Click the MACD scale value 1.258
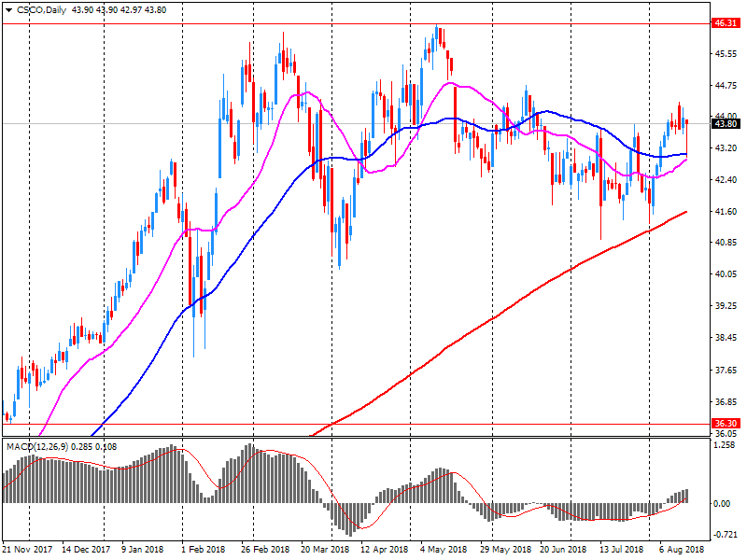 pyautogui.click(x=725, y=445)
